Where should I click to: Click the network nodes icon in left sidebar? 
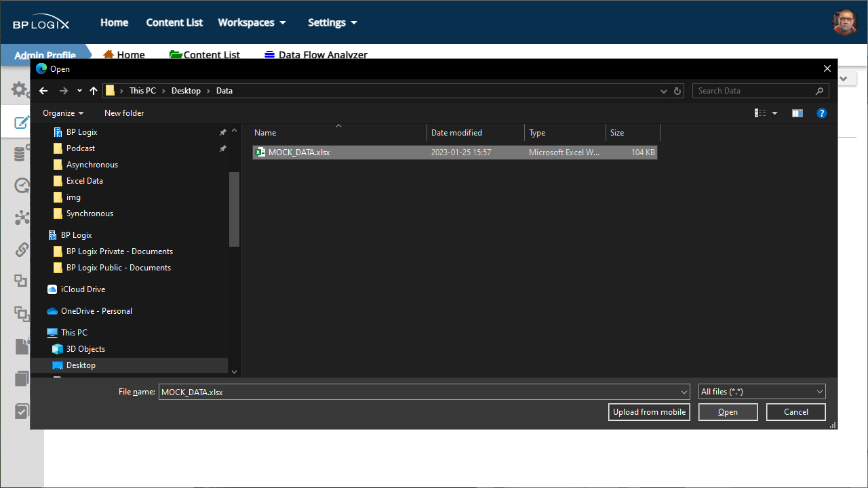[x=22, y=218]
